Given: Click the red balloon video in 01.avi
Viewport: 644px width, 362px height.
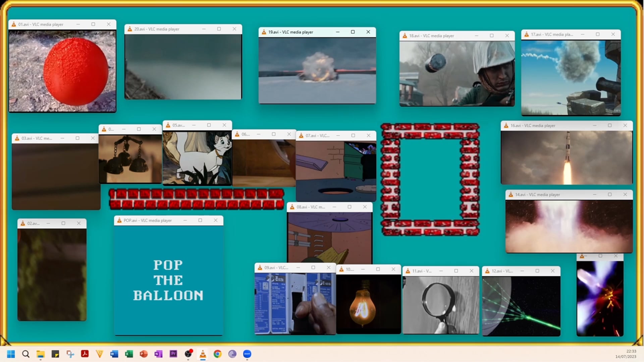Looking at the screenshot, I should [62, 71].
